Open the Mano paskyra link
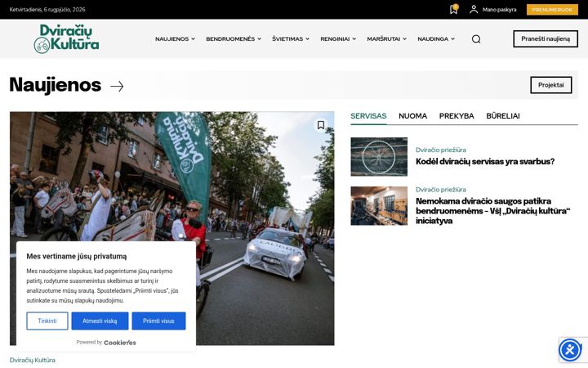This screenshot has width=588, height=368. [499, 9]
